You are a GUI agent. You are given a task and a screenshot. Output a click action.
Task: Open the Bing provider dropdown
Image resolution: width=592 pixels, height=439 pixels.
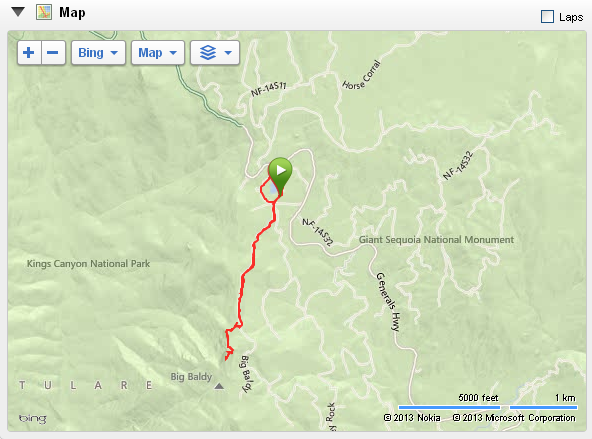click(98, 52)
